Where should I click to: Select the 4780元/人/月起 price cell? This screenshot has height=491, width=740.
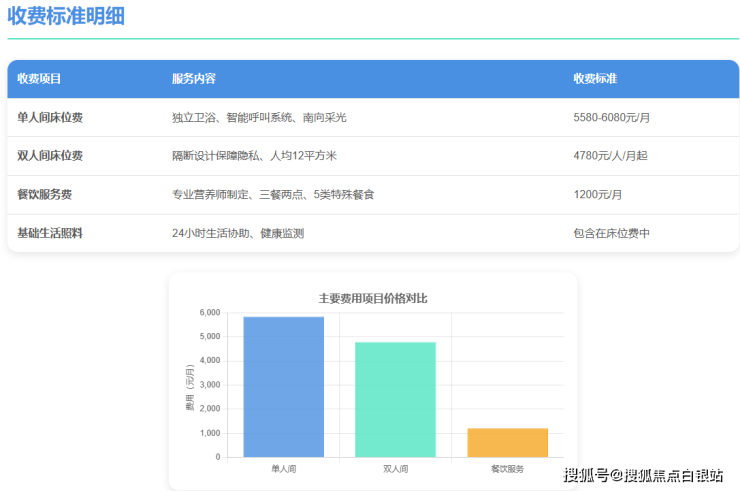click(611, 156)
